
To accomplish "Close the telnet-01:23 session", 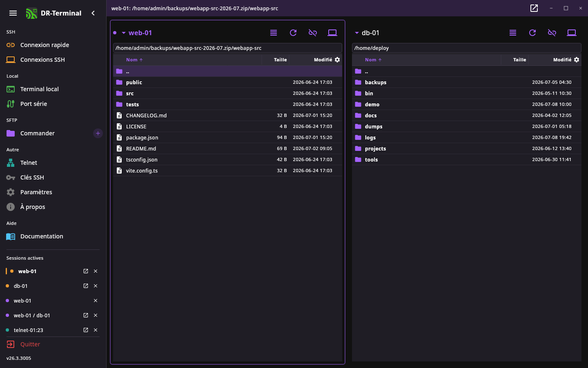I will click(x=96, y=330).
